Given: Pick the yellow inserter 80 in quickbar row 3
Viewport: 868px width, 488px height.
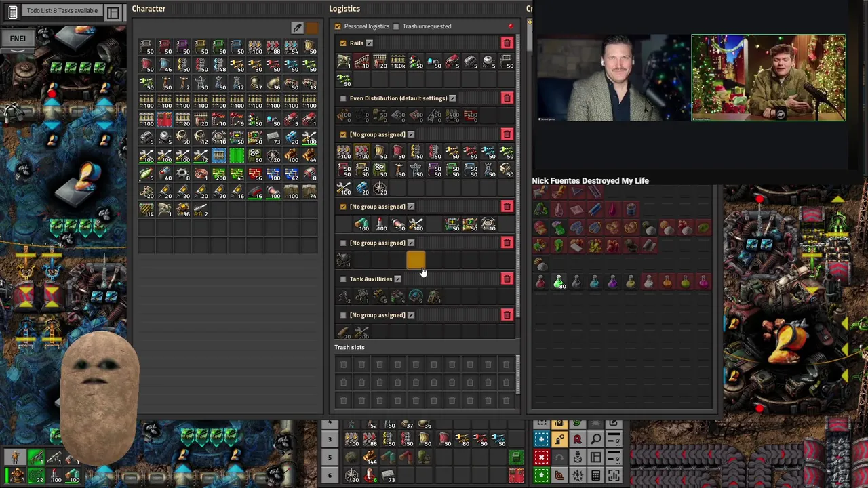Looking at the screenshot, I should [x=462, y=440].
